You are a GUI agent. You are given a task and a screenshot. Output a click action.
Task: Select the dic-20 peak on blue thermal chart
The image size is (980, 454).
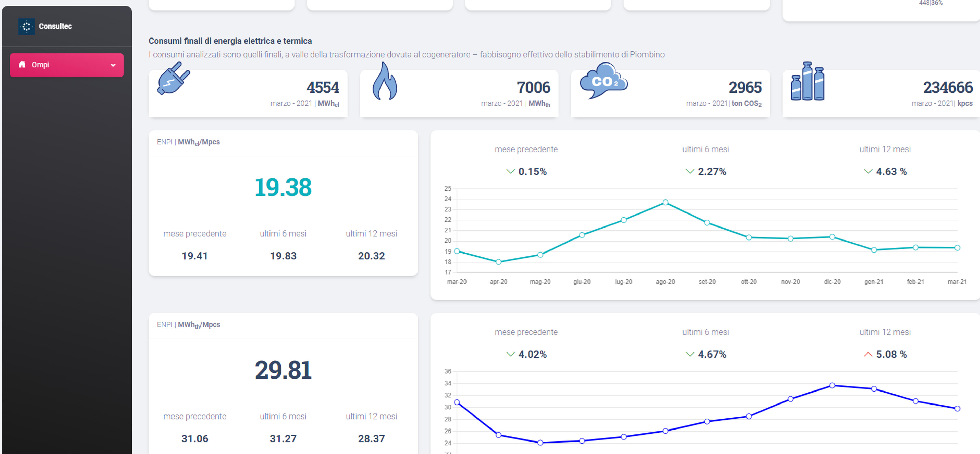[x=832, y=385]
